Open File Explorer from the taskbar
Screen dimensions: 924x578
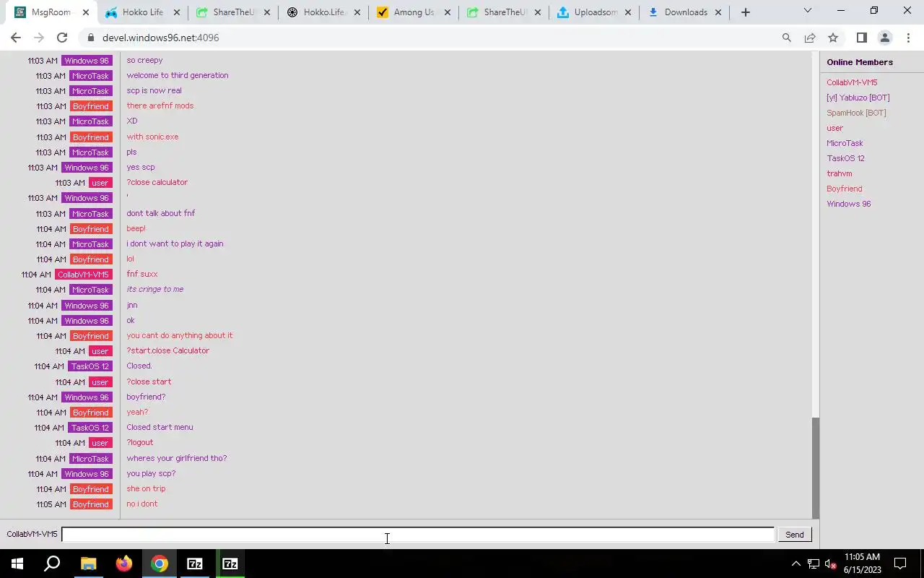(88, 564)
